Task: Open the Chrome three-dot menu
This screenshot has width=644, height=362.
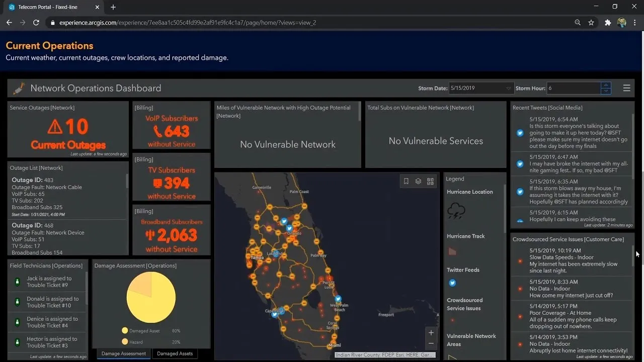Action: [635, 23]
